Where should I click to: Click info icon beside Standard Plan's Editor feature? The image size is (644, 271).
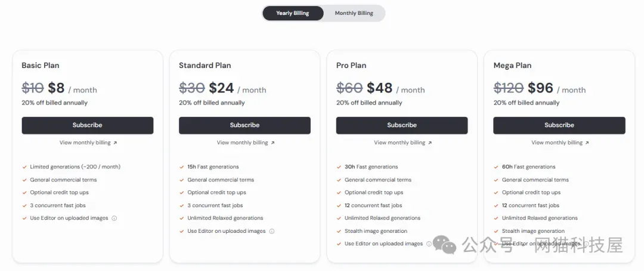coord(272,231)
